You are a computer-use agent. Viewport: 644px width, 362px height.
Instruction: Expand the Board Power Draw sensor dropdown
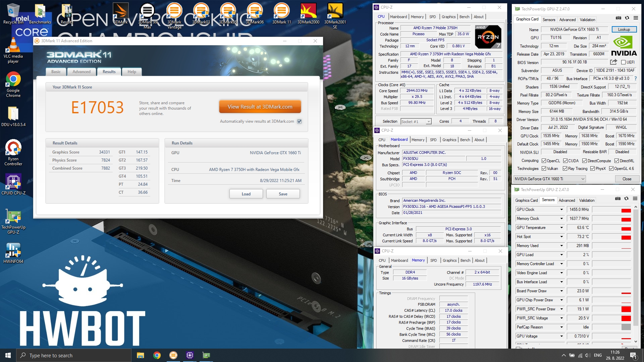561,291
